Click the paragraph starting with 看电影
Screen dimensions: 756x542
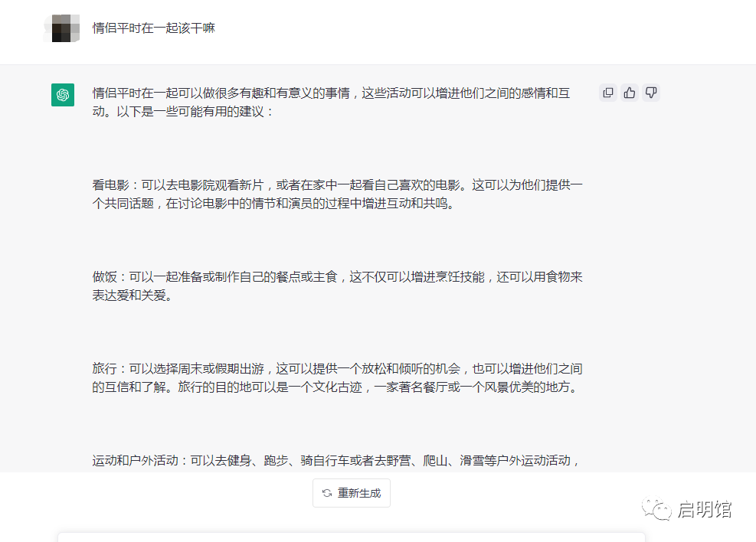click(x=337, y=194)
